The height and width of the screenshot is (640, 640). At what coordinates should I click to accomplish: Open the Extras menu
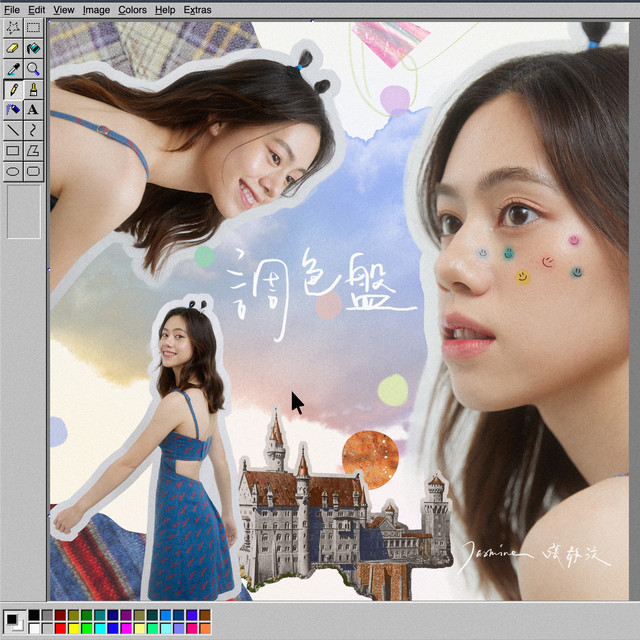[197, 9]
